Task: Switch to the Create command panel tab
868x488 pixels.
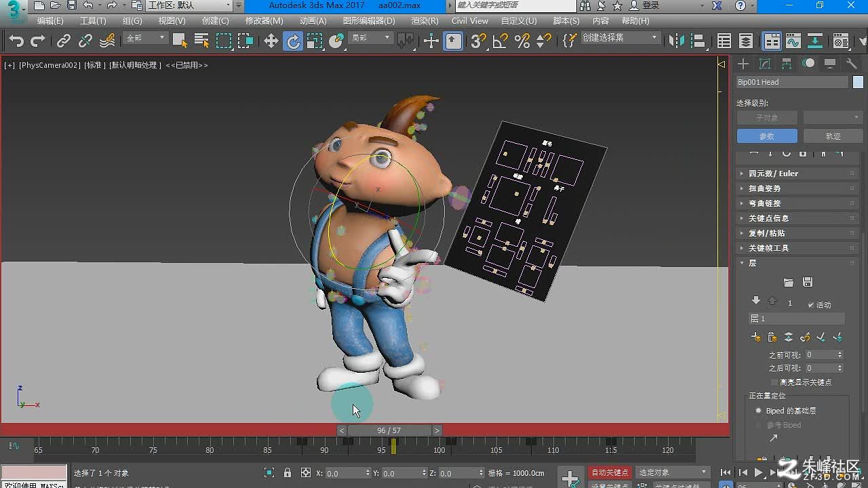Action: [743, 64]
